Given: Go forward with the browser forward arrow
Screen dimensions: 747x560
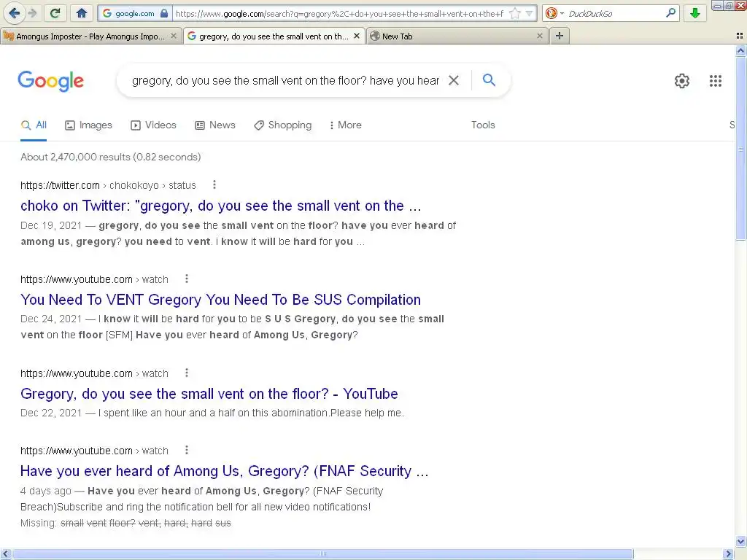Looking at the screenshot, I should point(33,13).
